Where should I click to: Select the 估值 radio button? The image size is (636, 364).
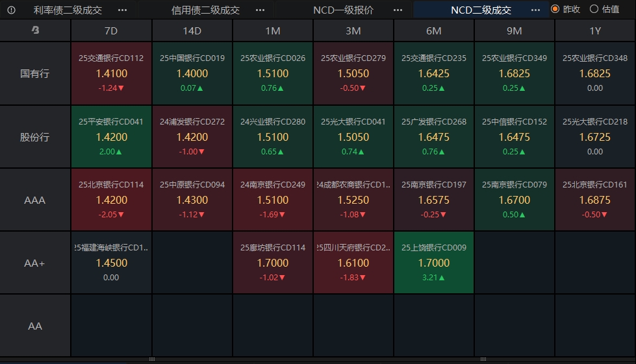pos(594,10)
